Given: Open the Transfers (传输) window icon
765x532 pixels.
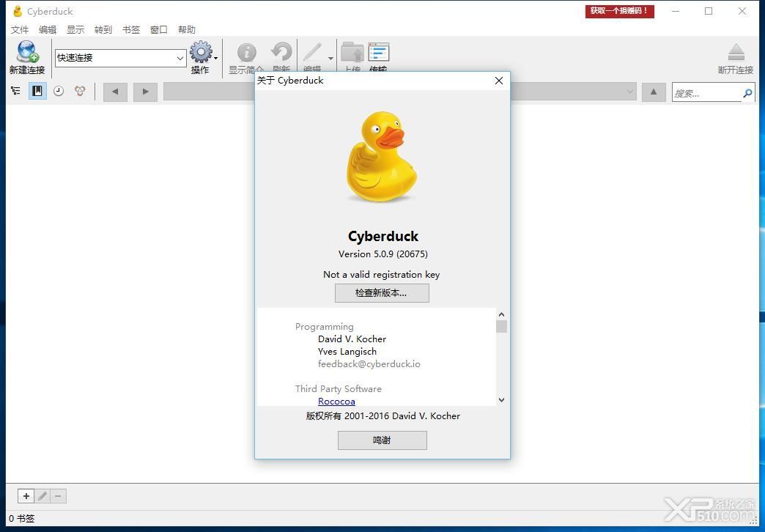Looking at the screenshot, I should (379, 52).
